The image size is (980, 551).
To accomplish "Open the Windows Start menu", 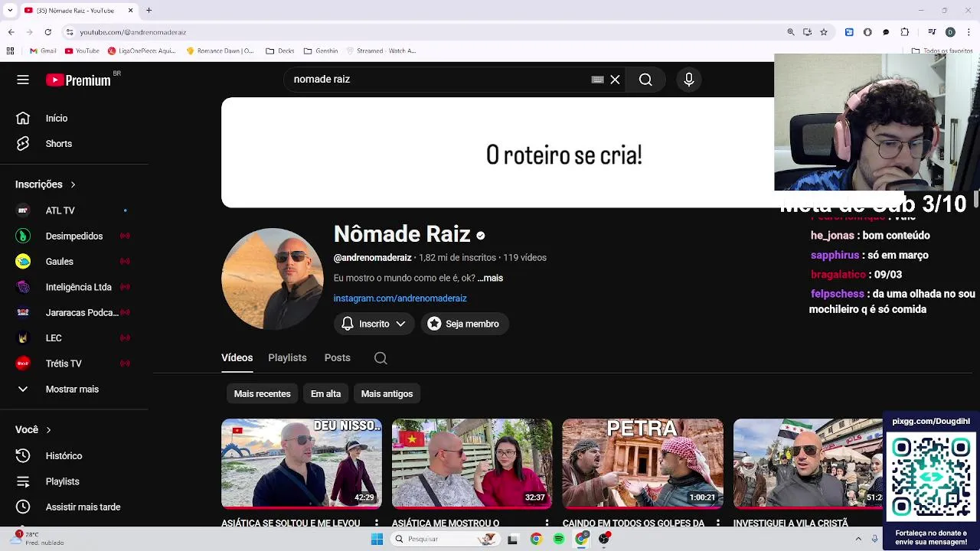I will click(377, 539).
